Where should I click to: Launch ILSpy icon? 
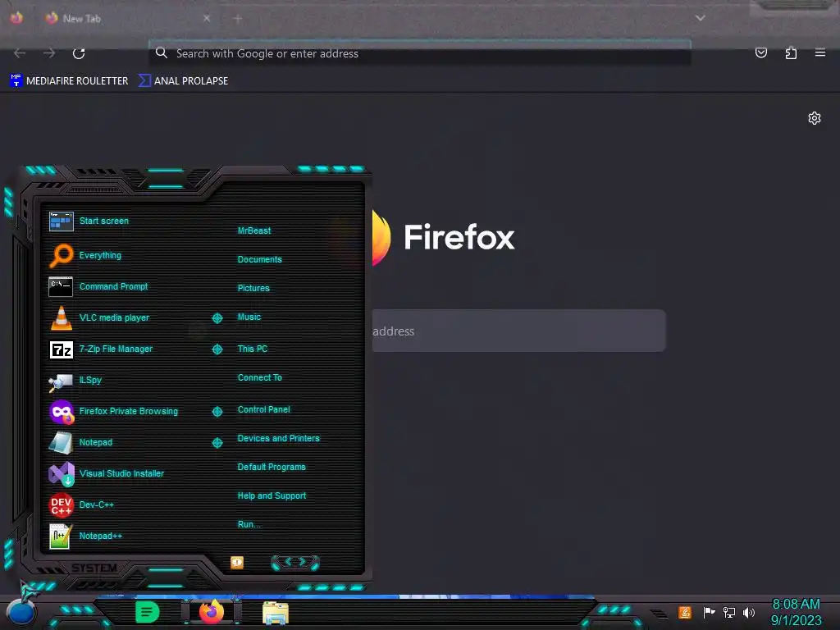pyautogui.click(x=61, y=381)
